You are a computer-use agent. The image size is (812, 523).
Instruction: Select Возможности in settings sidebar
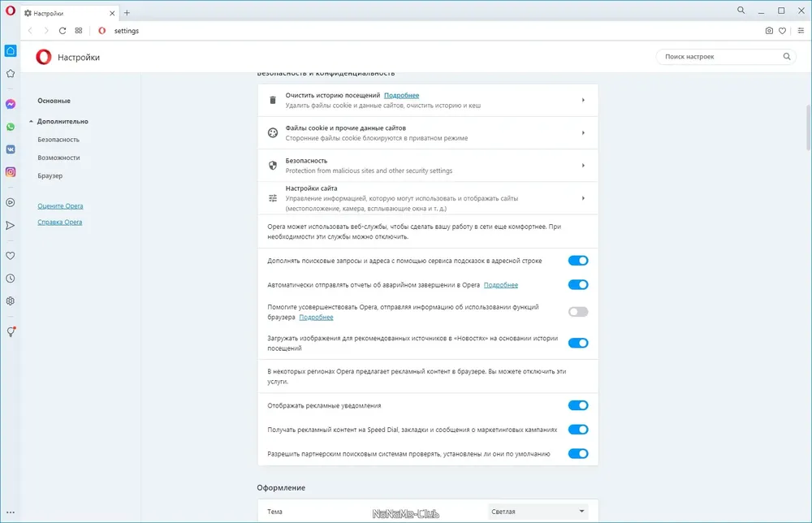[58, 158]
